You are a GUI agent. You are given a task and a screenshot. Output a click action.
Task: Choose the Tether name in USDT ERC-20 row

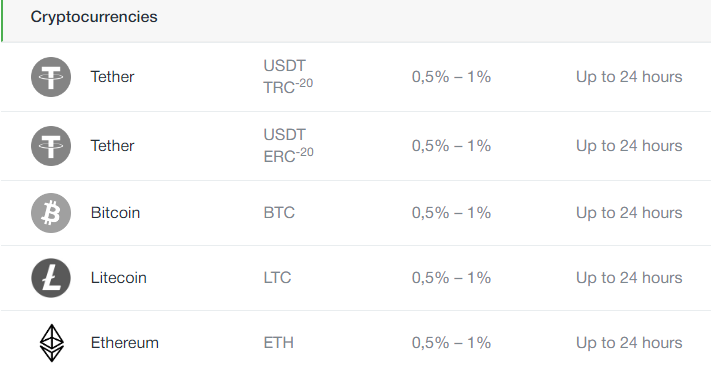tap(112, 146)
